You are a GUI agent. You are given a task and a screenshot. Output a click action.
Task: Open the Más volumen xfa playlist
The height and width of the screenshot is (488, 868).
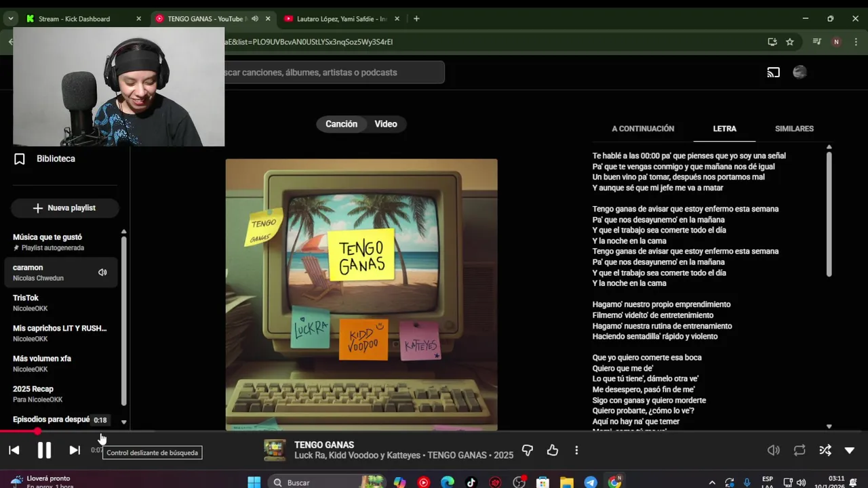pyautogui.click(x=61, y=364)
